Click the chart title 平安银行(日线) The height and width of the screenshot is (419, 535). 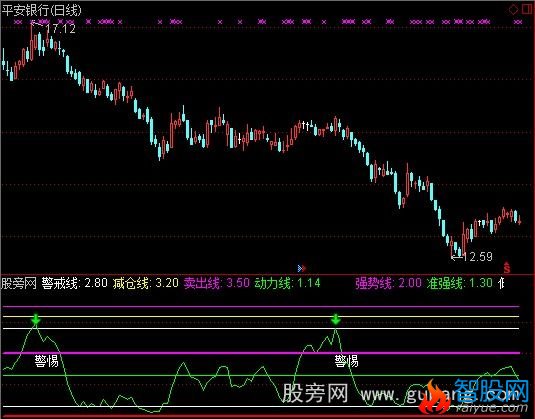42,10
